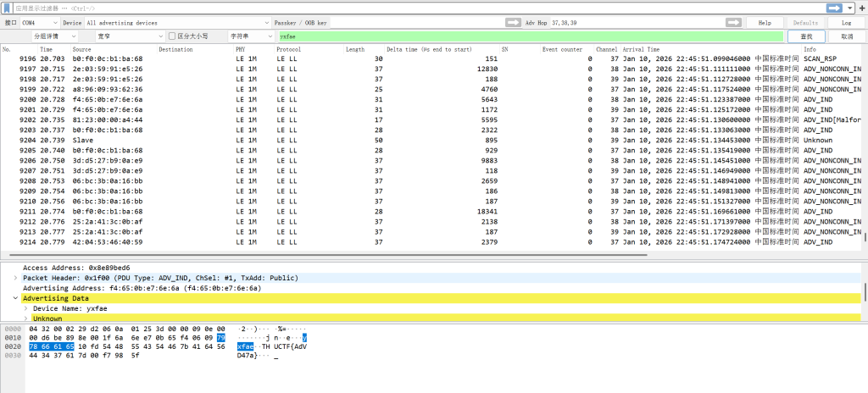
Task: Click the plus icon to add filter button
Action: pyautogui.click(x=859, y=7)
